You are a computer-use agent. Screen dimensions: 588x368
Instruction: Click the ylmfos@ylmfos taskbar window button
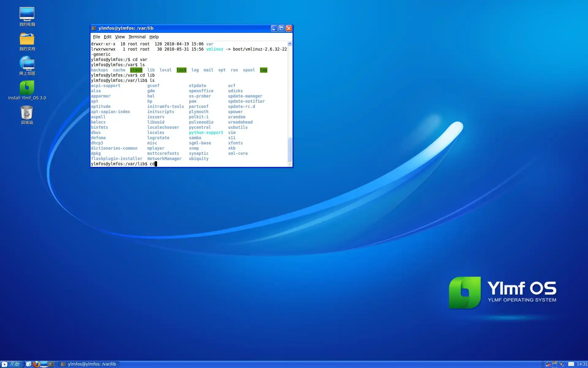(89, 364)
